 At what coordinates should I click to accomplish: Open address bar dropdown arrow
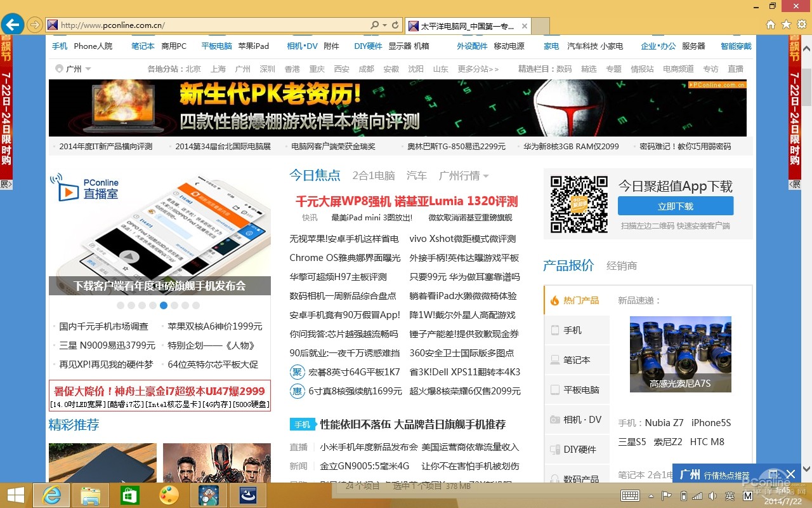385,25
